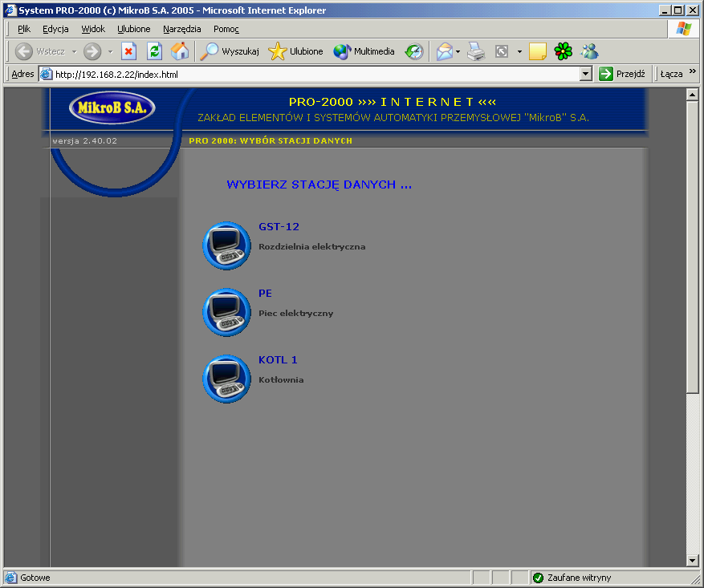Click the IE page icon in status bar
Image resolution: width=704 pixels, height=588 pixels.
coord(10,578)
